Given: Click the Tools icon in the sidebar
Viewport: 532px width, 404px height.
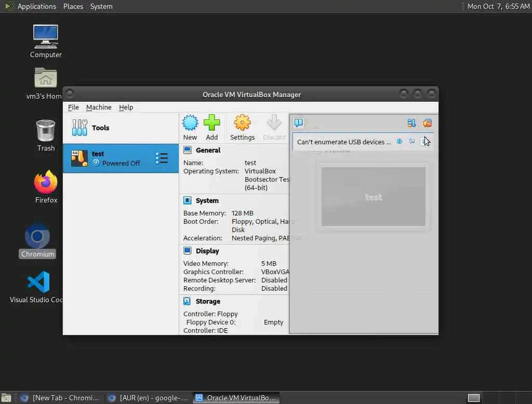Looking at the screenshot, I should (x=79, y=128).
